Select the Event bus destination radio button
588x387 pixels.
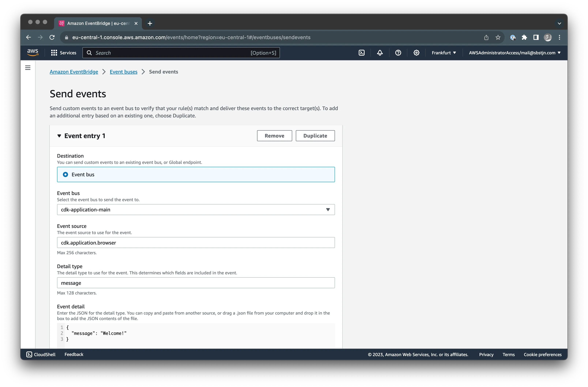tap(65, 174)
